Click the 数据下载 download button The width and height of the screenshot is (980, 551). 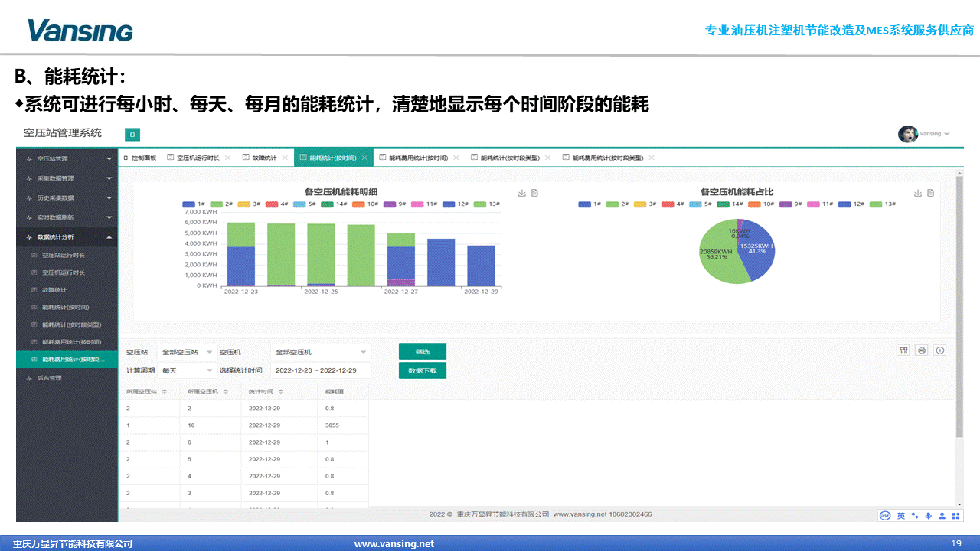click(x=422, y=370)
